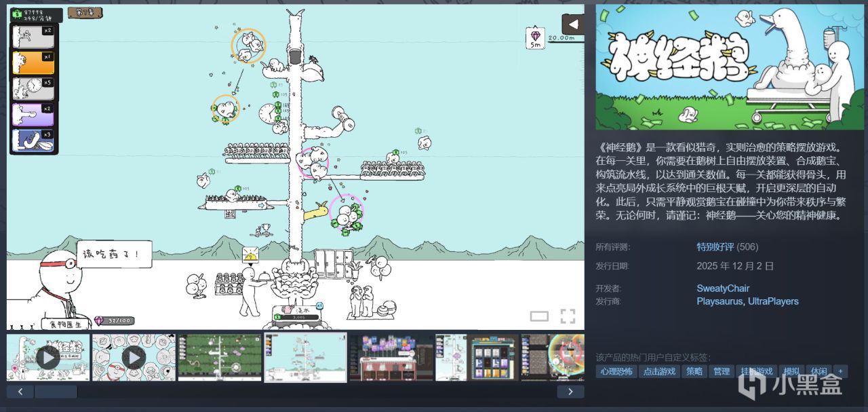Click the 发行商 label
This screenshot has height=412, width=868.
(x=608, y=301)
